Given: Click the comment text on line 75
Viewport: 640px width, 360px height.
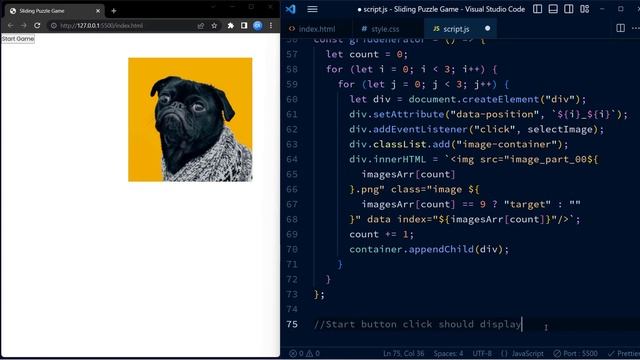Looking at the screenshot, I should pyautogui.click(x=417, y=324).
